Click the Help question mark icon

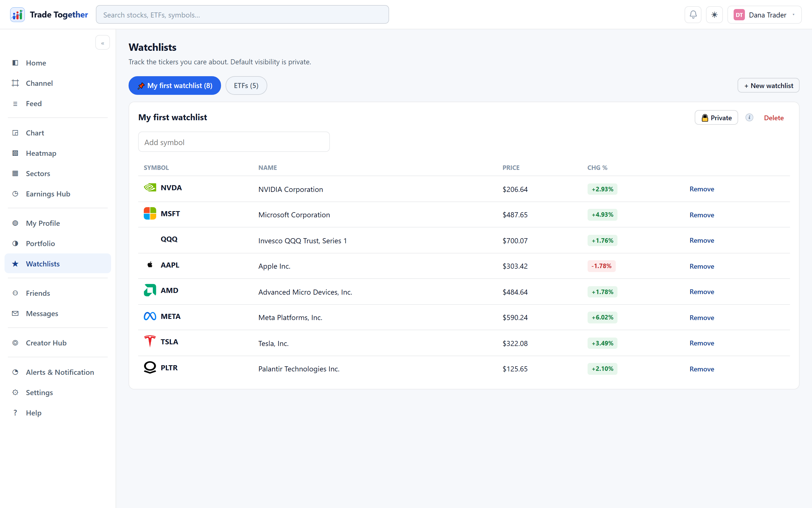coord(16,413)
